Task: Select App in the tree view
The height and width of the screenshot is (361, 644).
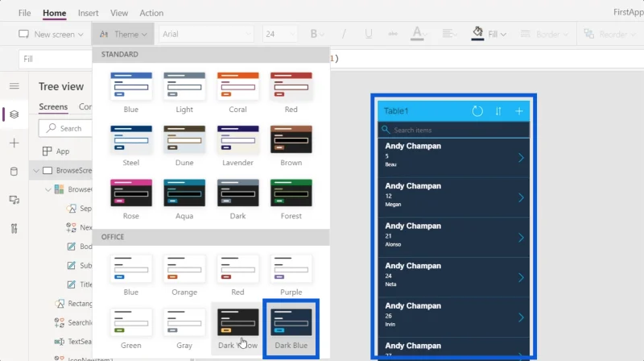Action: pyautogui.click(x=56, y=151)
